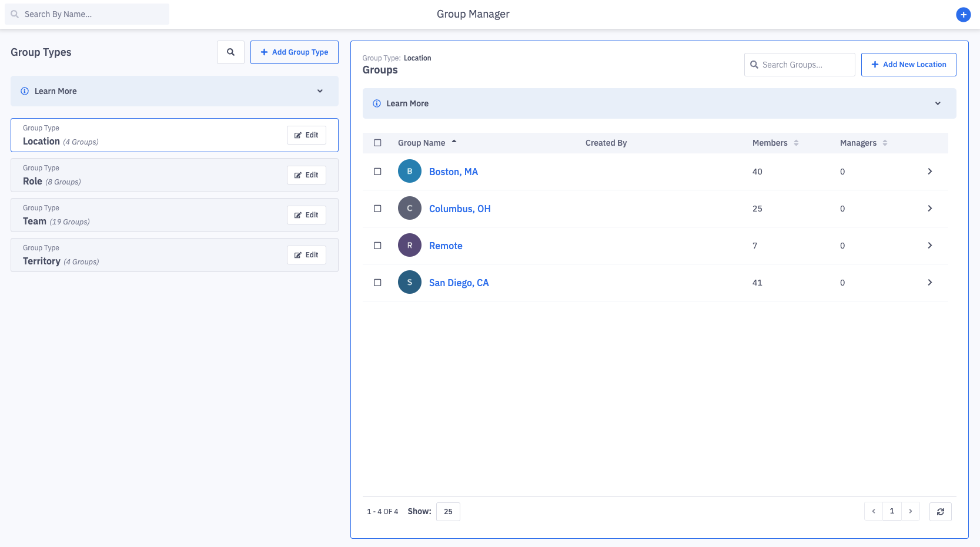Go to the next page arrow
Screen dimensions: 980x547
(910, 511)
